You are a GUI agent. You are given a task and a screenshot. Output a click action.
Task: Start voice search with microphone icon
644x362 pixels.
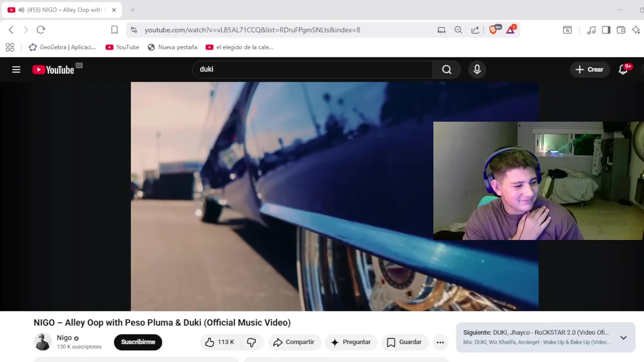[x=477, y=69]
